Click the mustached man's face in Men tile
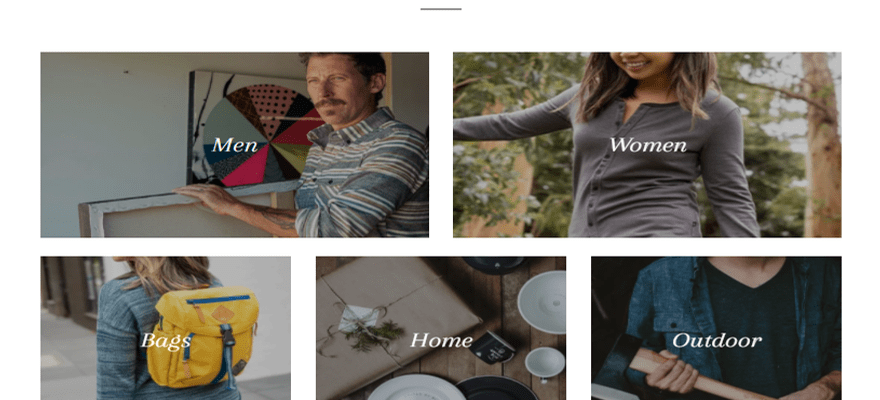Screen dimensions: 880x400 (x=338, y=90)
